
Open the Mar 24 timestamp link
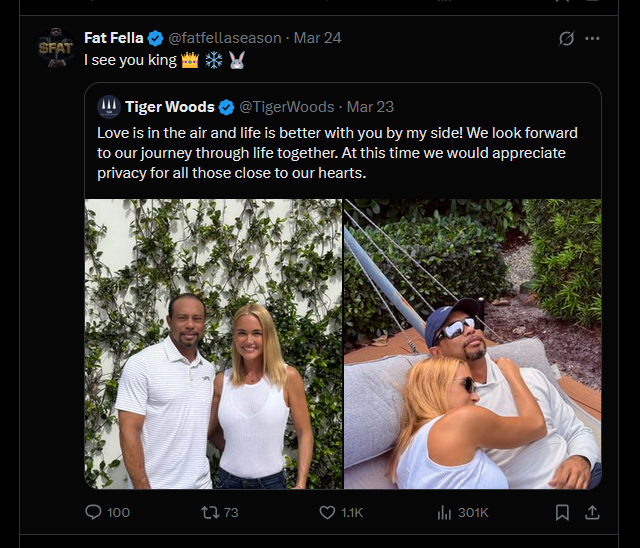click(318, 38)
